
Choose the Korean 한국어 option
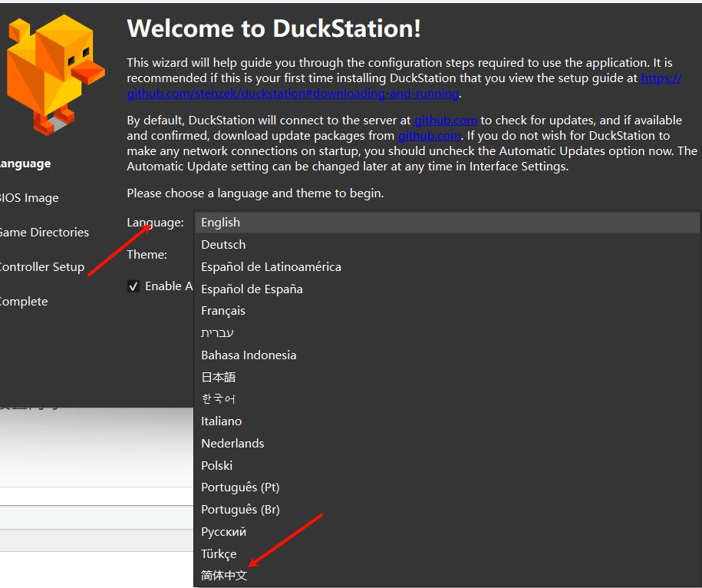pos(219,399)
